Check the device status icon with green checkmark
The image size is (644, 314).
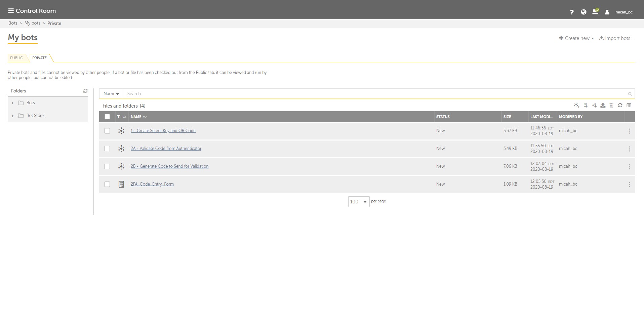point(595,11)
